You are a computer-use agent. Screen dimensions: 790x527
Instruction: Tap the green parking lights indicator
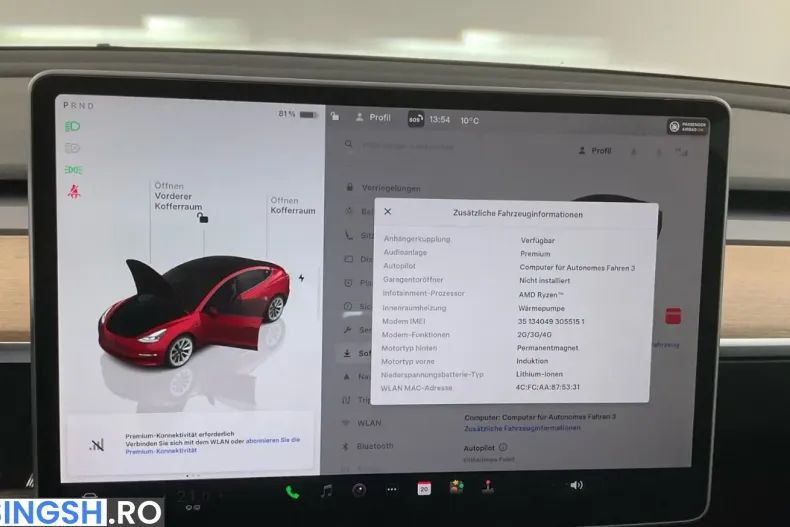pos(74,170)
